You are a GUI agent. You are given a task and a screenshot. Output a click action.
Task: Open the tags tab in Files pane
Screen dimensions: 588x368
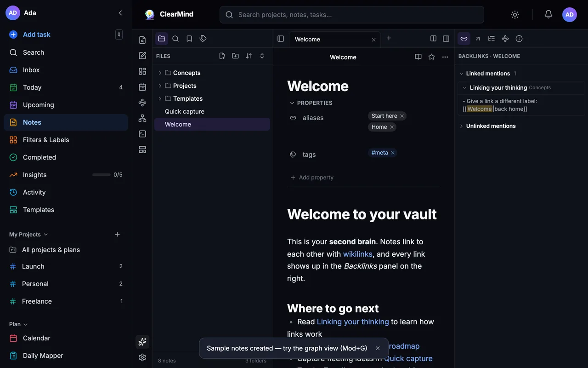pos(203,39)
